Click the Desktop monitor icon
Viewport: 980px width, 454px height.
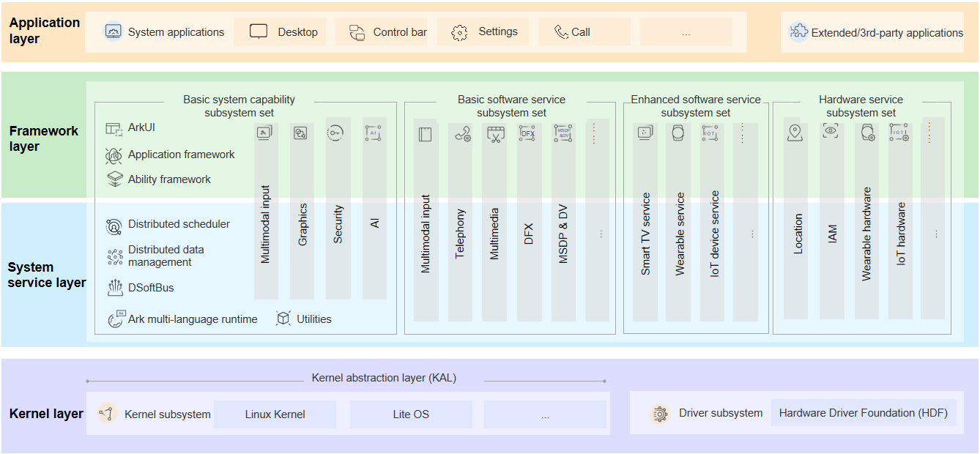point(259,32)
